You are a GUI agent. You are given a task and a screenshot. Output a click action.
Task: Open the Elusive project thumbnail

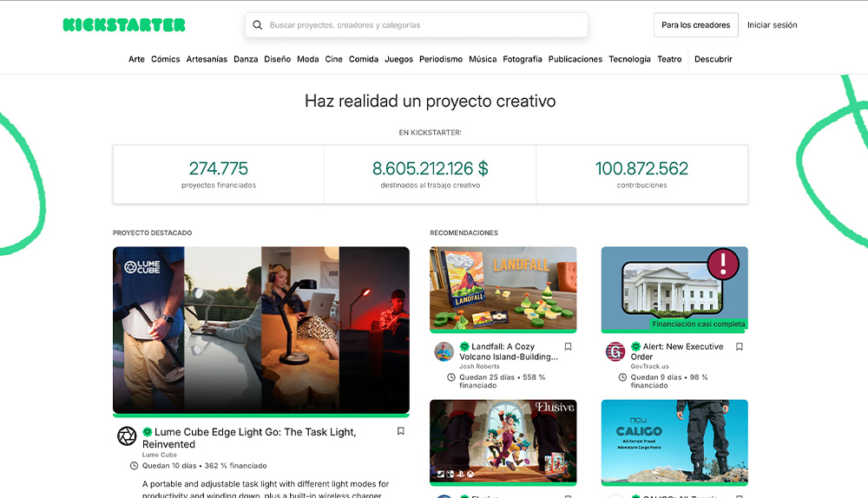(503, 441)
